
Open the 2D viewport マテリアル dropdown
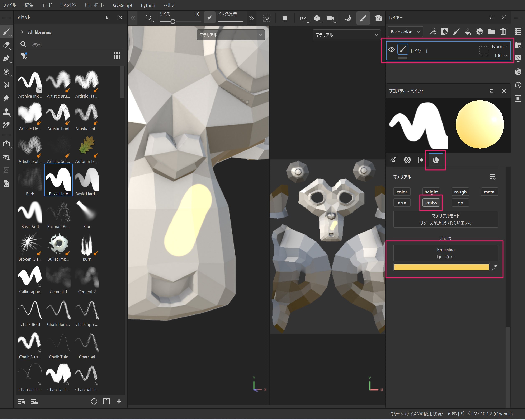tap(346, 35)
